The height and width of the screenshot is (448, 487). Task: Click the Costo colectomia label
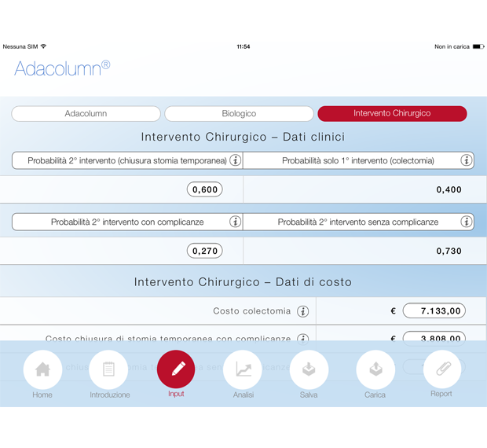[x=252, y=311]
